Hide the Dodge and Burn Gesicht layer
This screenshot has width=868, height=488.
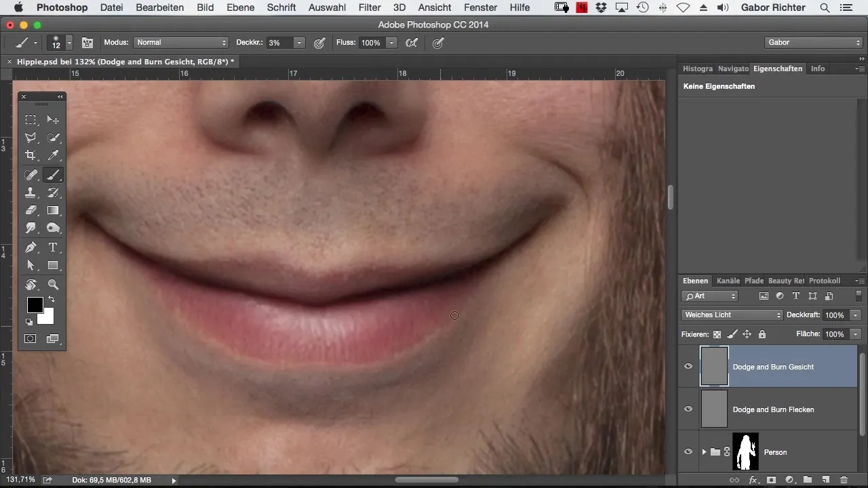(x=688, y=366)
